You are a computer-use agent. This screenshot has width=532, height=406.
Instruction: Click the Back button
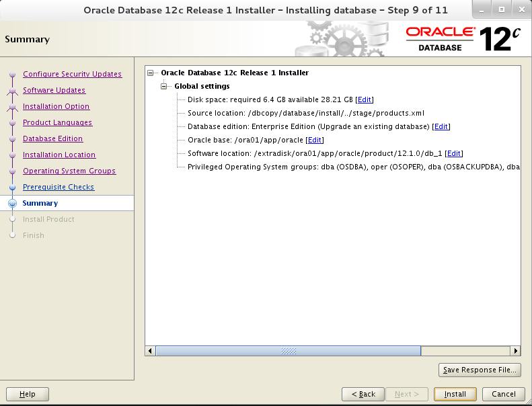[363, 394]
